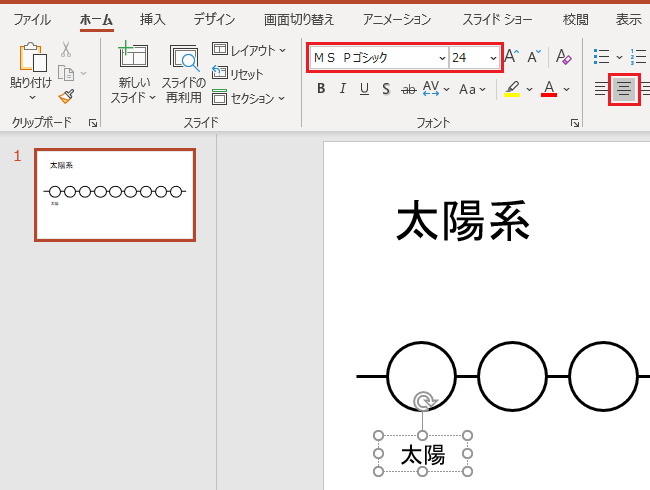The width and height of the screenshot is (650, 490).
Task: Toggle underline formatting
Action: click(364, 88)
